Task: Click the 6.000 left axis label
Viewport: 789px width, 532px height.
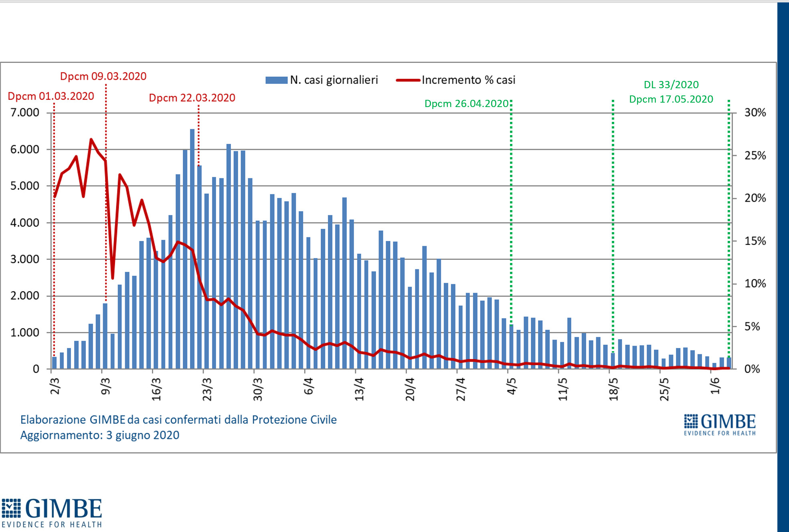Action: [25, 150]
